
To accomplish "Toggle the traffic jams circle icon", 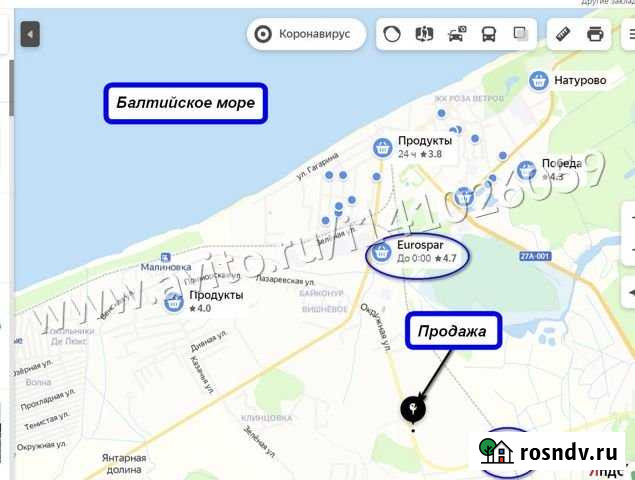I will pos(392,34).
